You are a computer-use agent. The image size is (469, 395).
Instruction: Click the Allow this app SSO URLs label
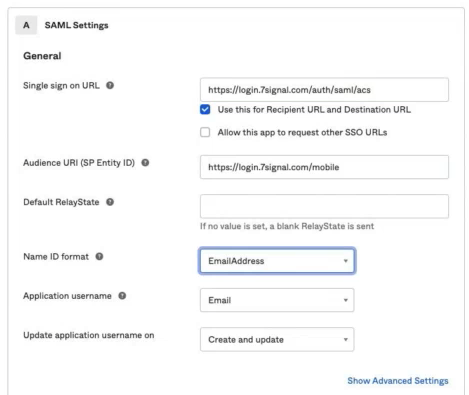(x=302, y=132)
